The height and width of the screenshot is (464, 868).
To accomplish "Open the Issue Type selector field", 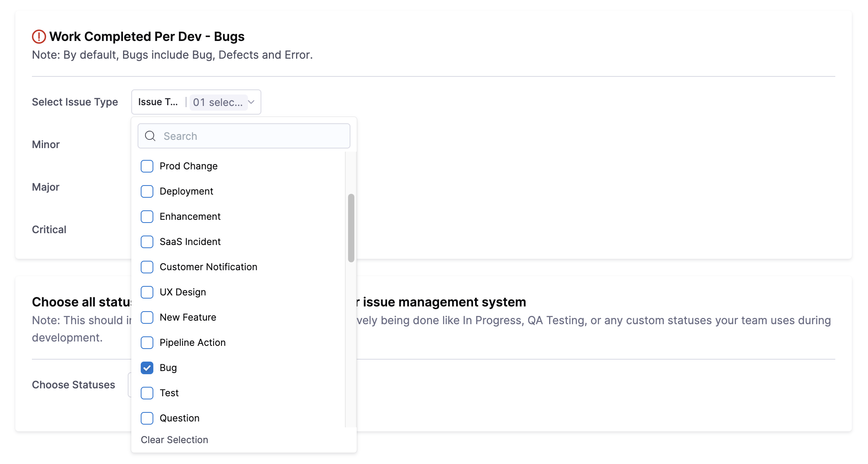I will (x=158, y=102).
